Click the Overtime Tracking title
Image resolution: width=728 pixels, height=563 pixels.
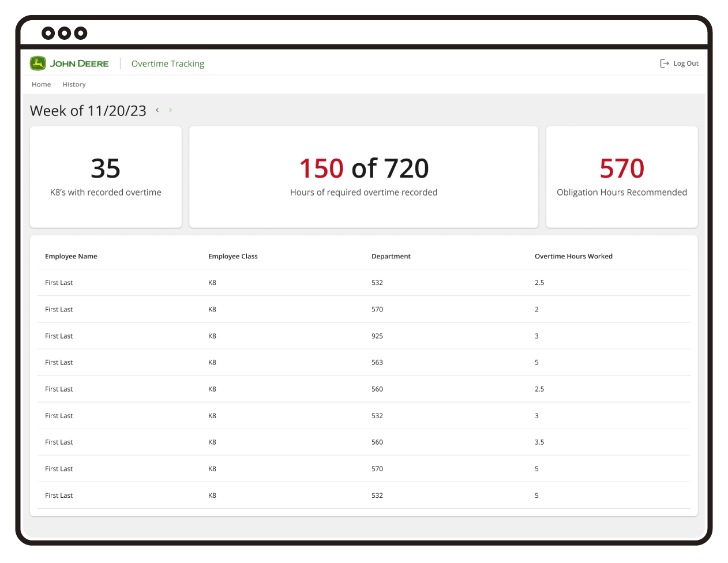tap(168, 63)
